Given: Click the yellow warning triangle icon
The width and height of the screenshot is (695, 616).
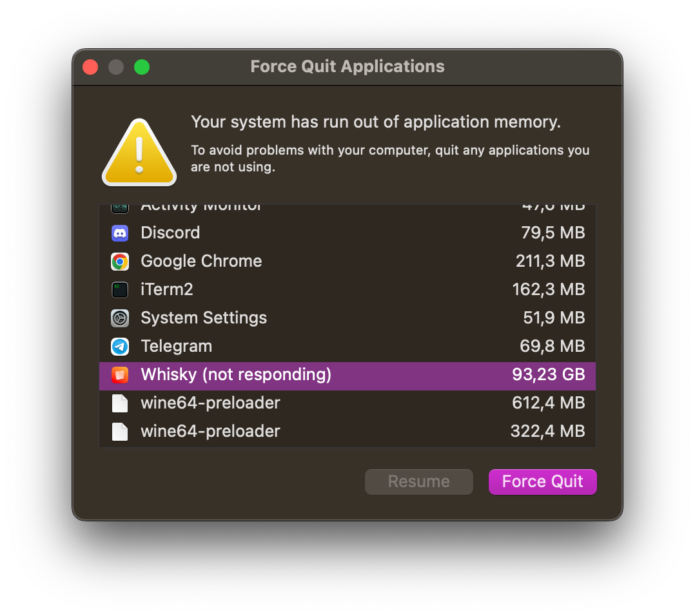Looking at the screenshot, I should 139,151.
